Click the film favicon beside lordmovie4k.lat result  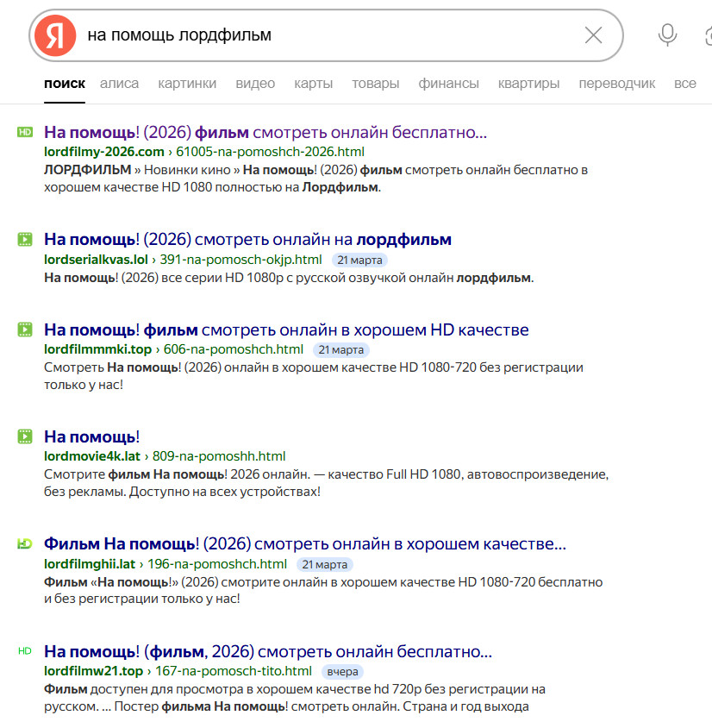(x=25, y=436)
